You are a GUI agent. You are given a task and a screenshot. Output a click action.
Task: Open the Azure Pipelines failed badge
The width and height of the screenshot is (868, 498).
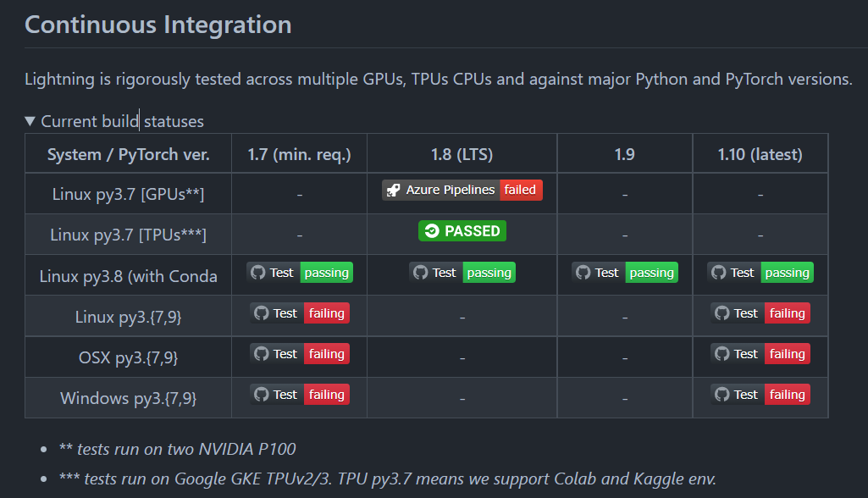tap(462, 190)
